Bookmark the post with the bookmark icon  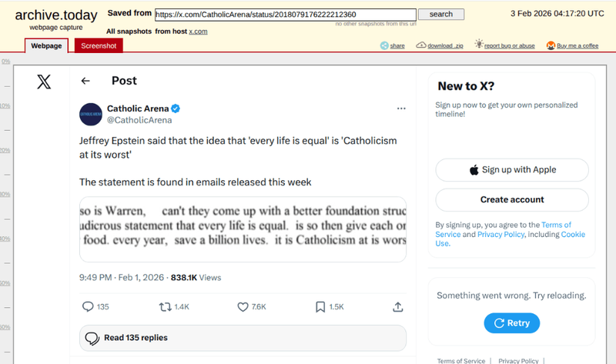tap(320, 306)
